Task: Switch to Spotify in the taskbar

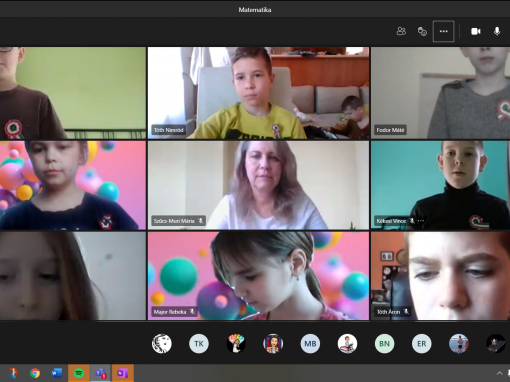Action: (79, 373)
